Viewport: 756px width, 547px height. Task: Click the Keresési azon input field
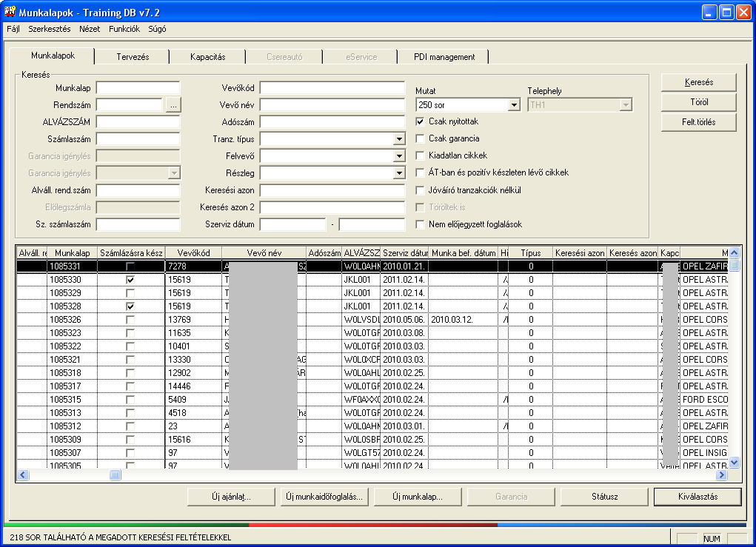332,190
